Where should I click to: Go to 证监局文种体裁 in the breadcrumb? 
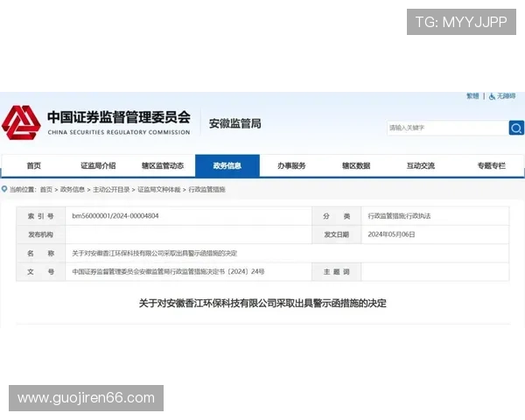click(159, 190)
